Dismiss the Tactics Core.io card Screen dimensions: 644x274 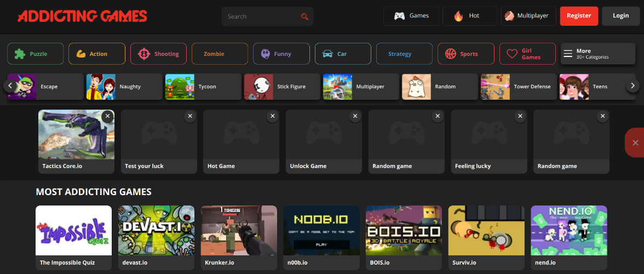coord(107,116)
